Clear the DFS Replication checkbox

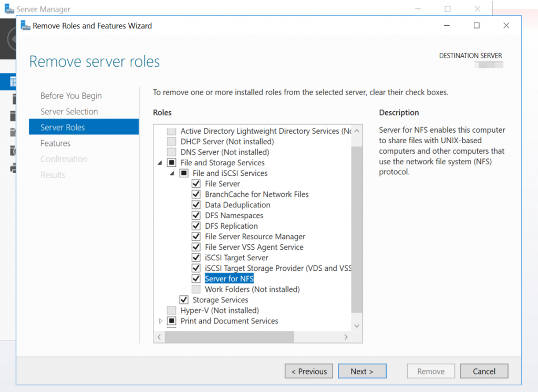click(x=196, y=226)
